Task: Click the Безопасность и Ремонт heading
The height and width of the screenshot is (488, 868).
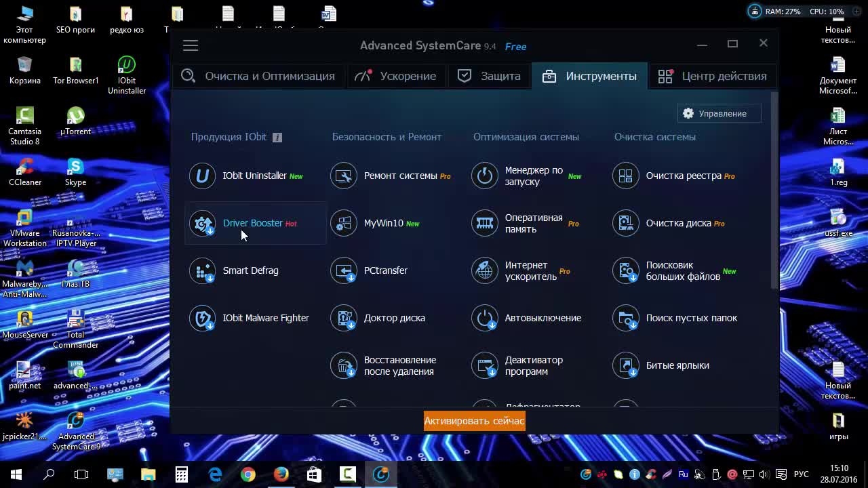Action: pyautogui.click(x=387, y=137)
